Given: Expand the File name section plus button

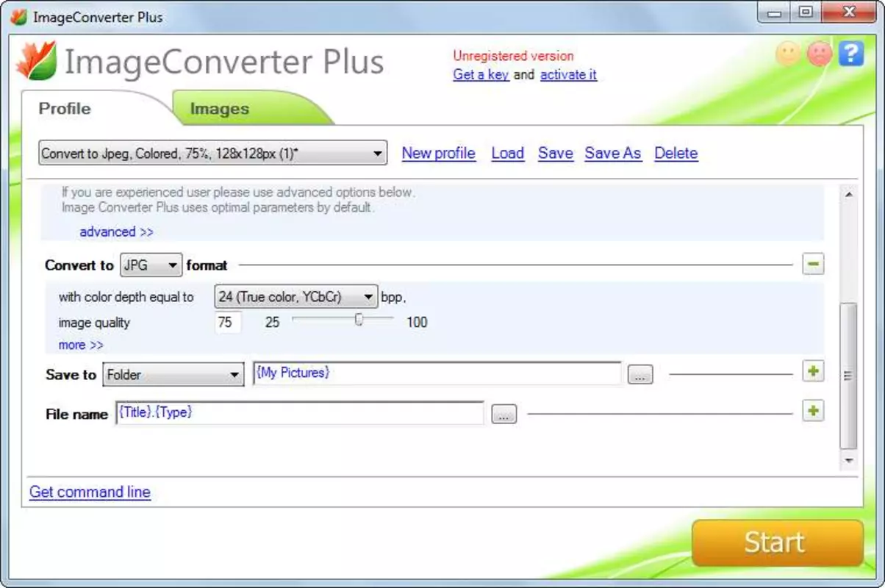Looking at the screenshot, I should [x=813, y=410].
